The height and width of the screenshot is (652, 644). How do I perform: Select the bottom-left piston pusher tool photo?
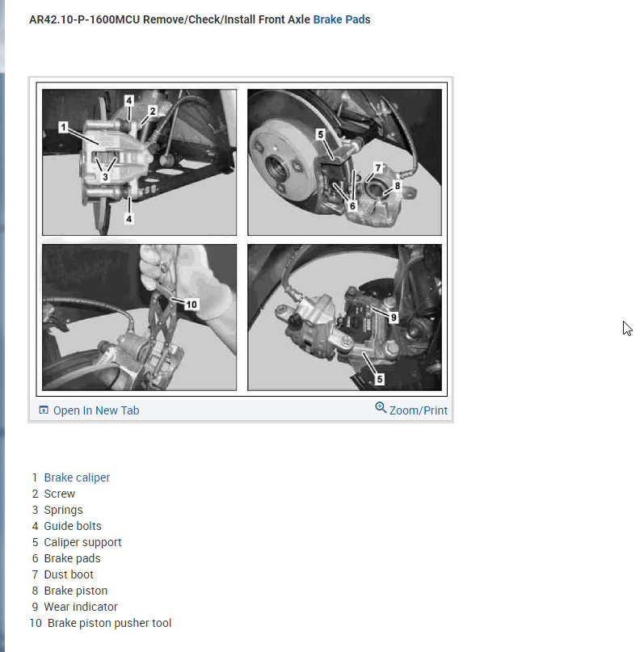pyautogui.click(x=139, y=318)
